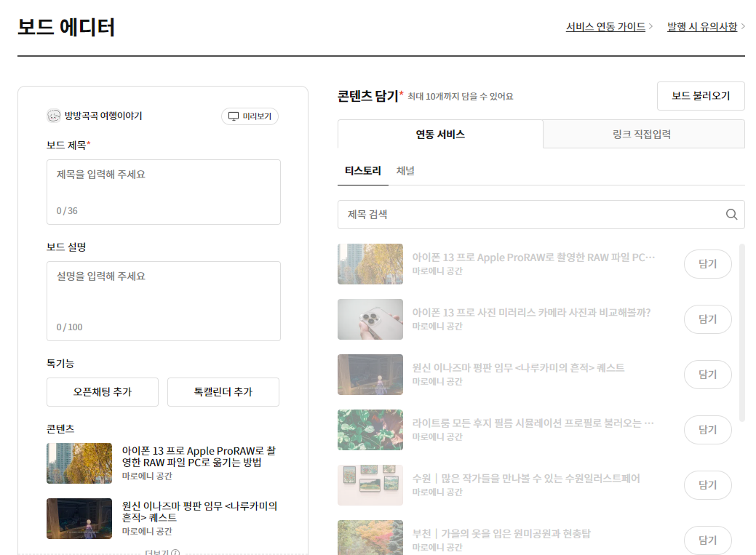Click the 오픈채팅 추가 button
This screenshot has width=756, height=555.
102,391
